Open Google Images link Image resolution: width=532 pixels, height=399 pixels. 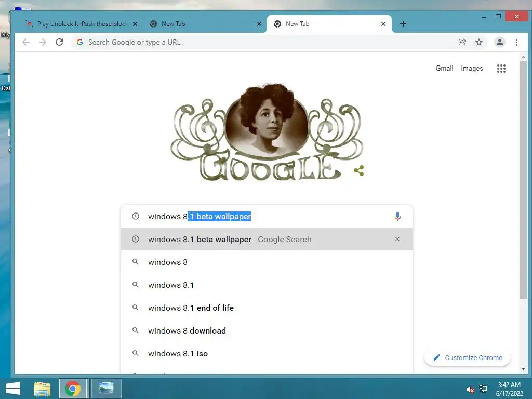click(x=472, y=68)
